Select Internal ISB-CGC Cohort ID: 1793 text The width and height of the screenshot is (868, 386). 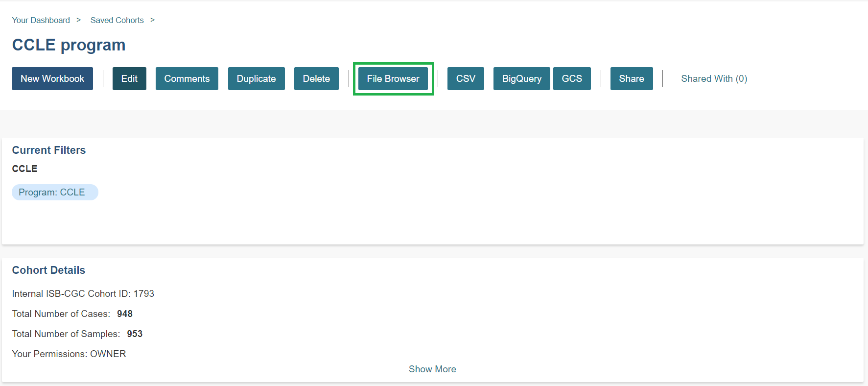[x=83, y=293]
